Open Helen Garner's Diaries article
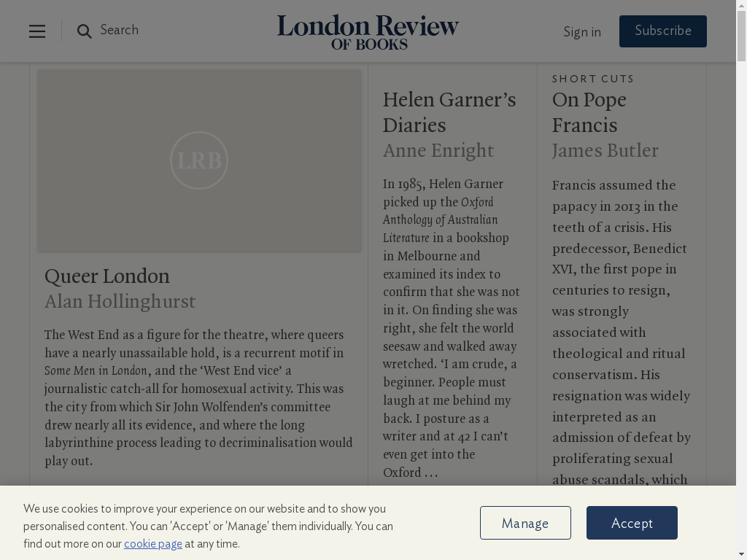The width and height of the screenshot is (747, 560). [449, 112]
